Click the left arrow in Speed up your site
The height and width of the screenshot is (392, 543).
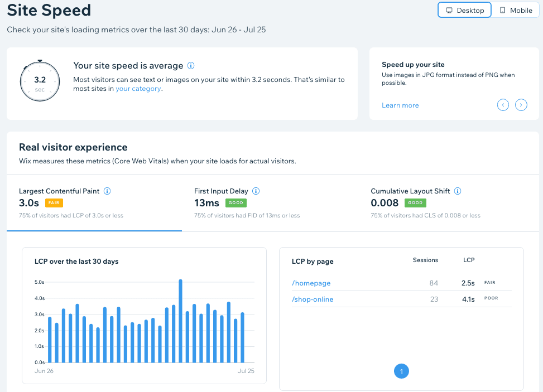pos(503,105)
